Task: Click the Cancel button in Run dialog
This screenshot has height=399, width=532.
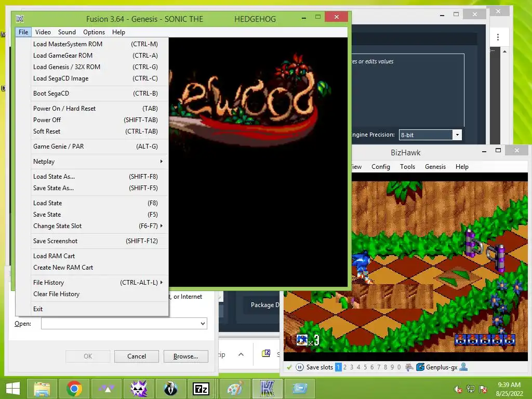Action: (137, 356)
